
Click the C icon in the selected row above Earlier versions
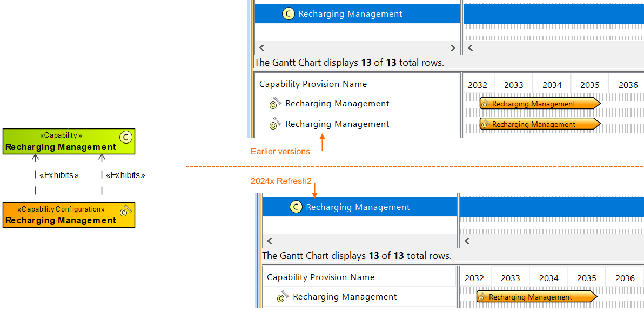click(288, 14)
